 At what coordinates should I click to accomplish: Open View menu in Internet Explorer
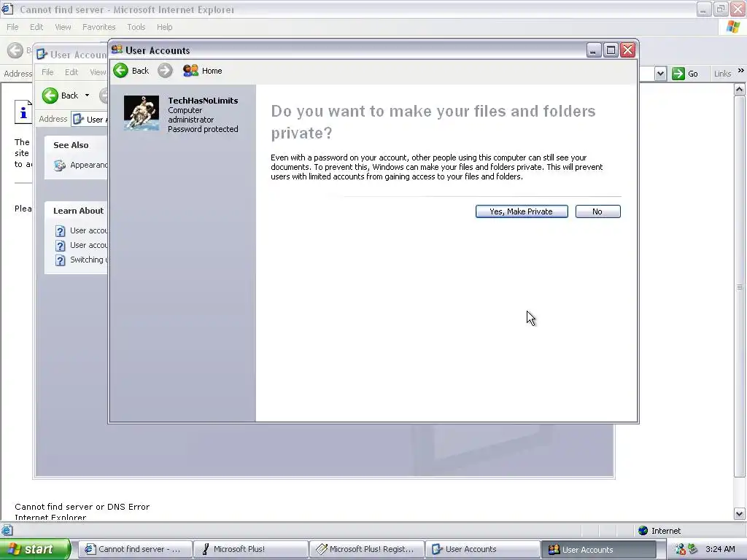(x=63, y=27)
